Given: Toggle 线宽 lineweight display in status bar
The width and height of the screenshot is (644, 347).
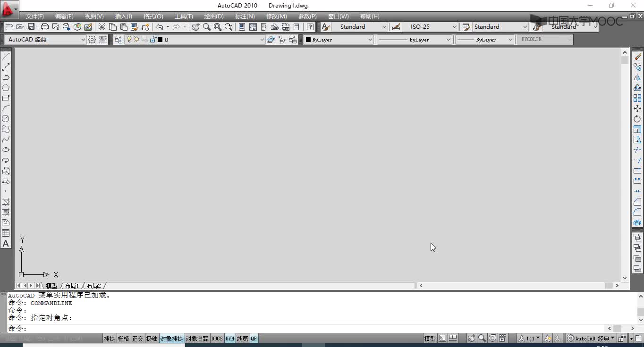Looking at the screenshot, I should coord(242,339).
